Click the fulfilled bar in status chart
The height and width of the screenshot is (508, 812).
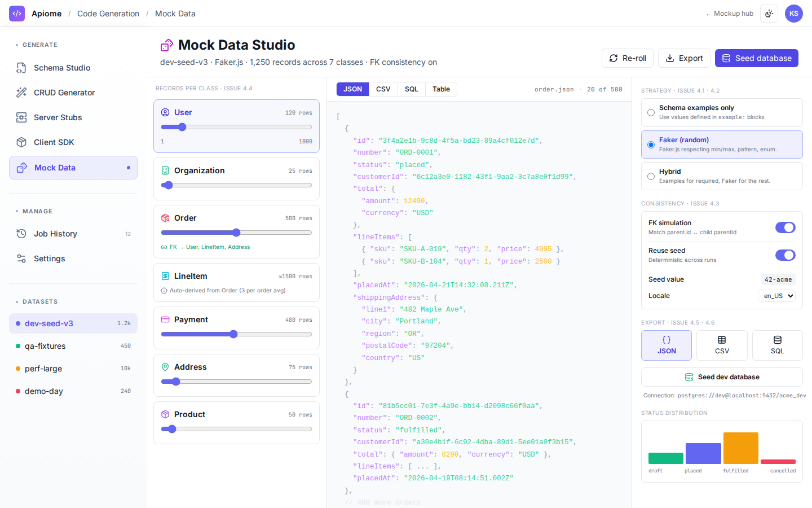(x=741, y=448)
